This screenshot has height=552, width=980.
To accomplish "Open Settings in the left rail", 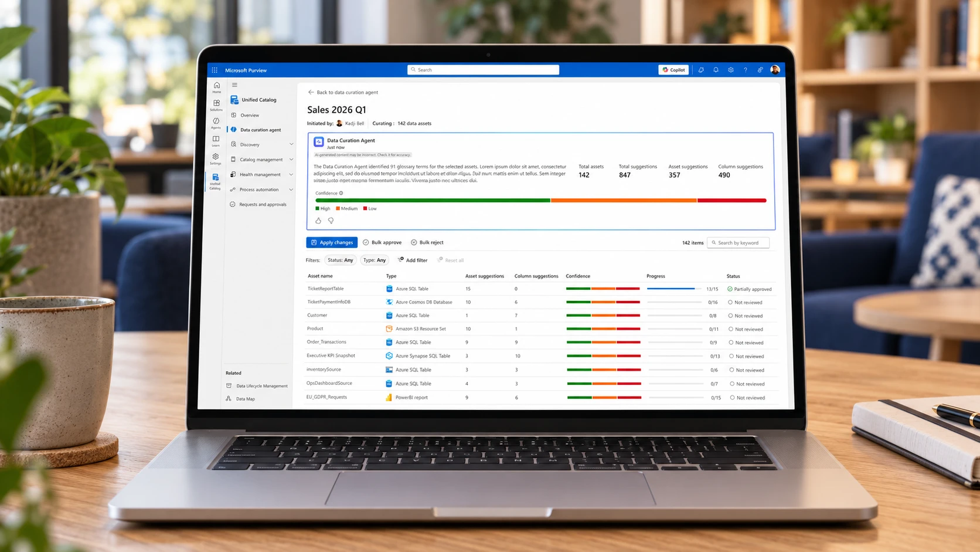I will click(x=216, y=159).
